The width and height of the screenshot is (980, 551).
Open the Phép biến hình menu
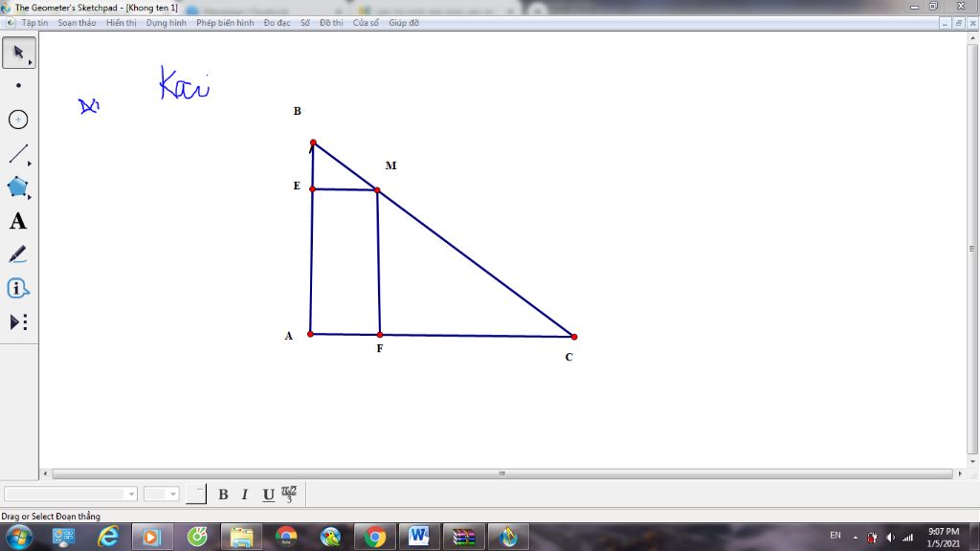tap(225, 23)
